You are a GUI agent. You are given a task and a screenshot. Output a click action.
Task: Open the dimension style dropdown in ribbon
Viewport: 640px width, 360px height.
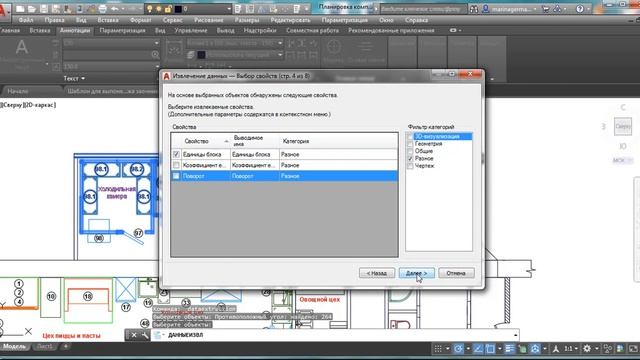point(280,43)
